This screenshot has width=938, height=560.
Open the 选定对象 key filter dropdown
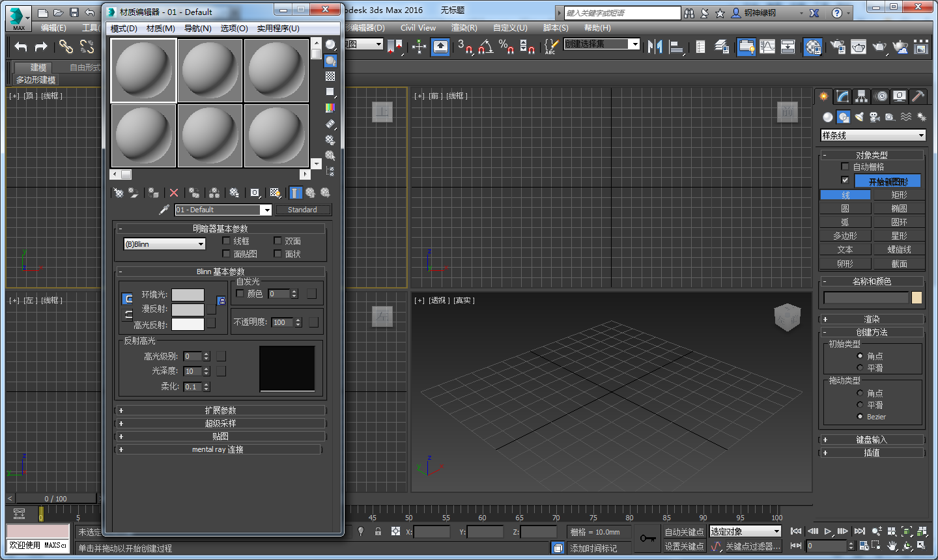click(745, 532)
